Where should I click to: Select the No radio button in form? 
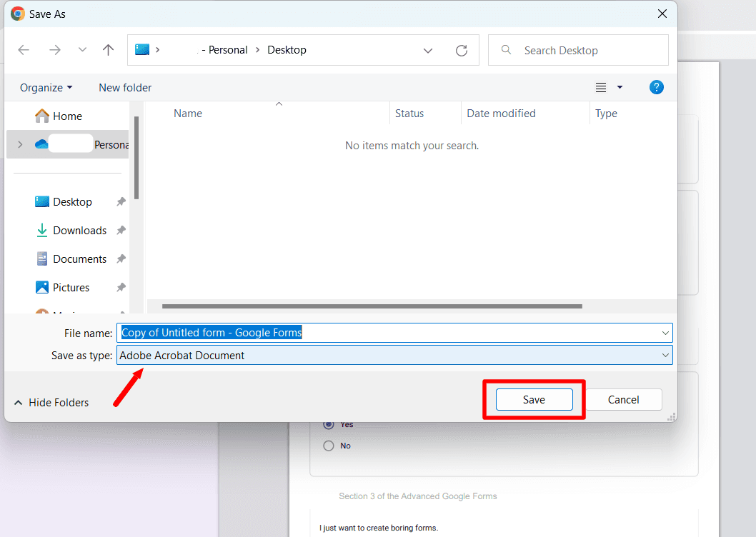point(329,446)
